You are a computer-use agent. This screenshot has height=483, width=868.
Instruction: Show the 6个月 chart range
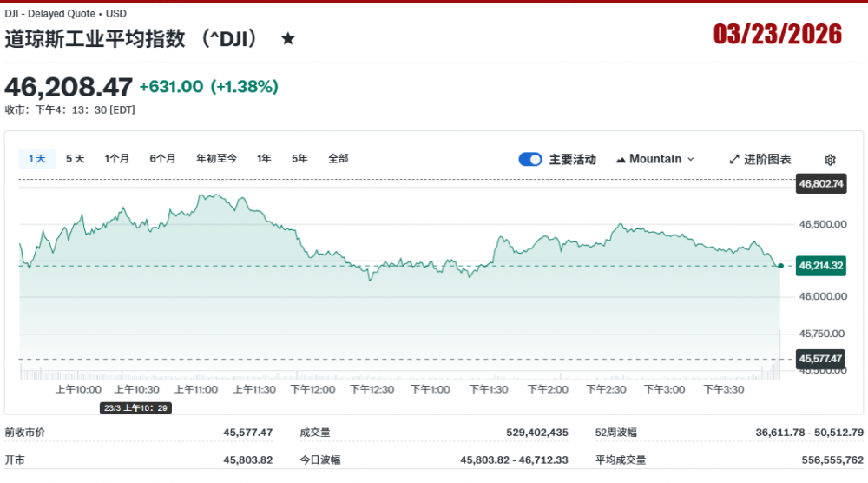(x=162, y=159)
